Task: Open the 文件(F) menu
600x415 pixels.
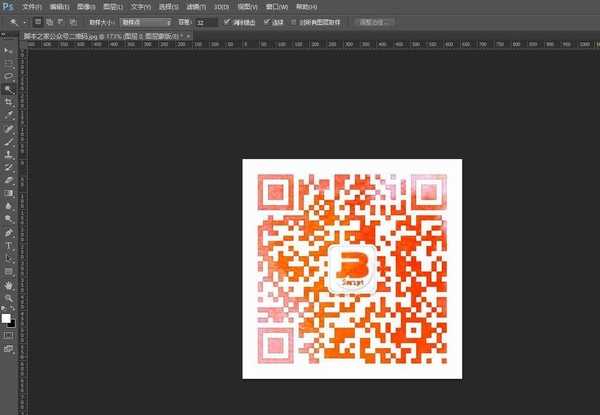Action: coord(32,6)
